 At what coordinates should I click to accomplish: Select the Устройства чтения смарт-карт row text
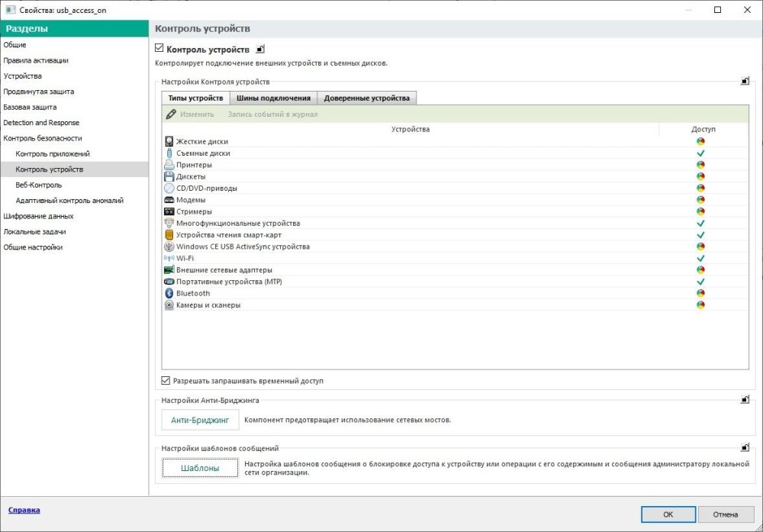pos(229,234)
